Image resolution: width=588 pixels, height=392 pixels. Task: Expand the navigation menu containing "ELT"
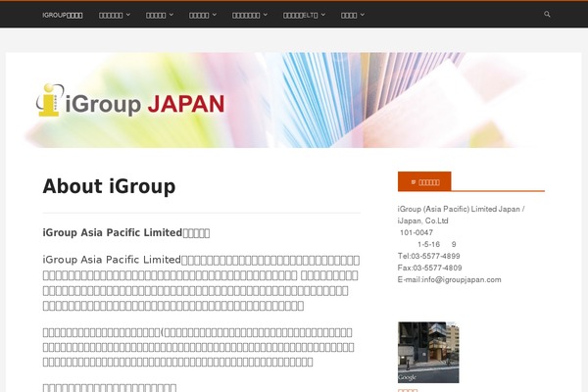coord(304,15)
